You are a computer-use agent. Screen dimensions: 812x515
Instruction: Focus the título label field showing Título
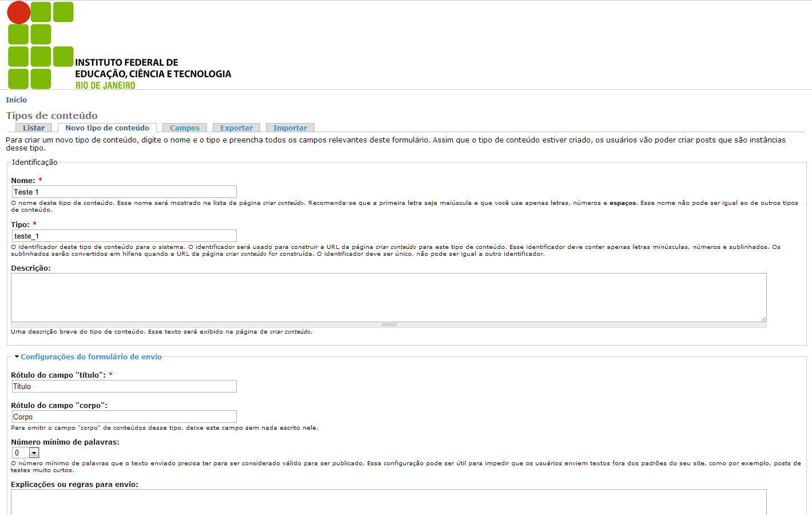124,386
